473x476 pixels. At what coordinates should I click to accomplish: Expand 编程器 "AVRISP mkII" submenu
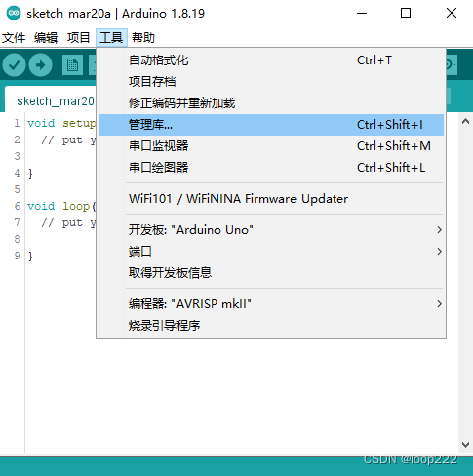(x=271, y=304)
